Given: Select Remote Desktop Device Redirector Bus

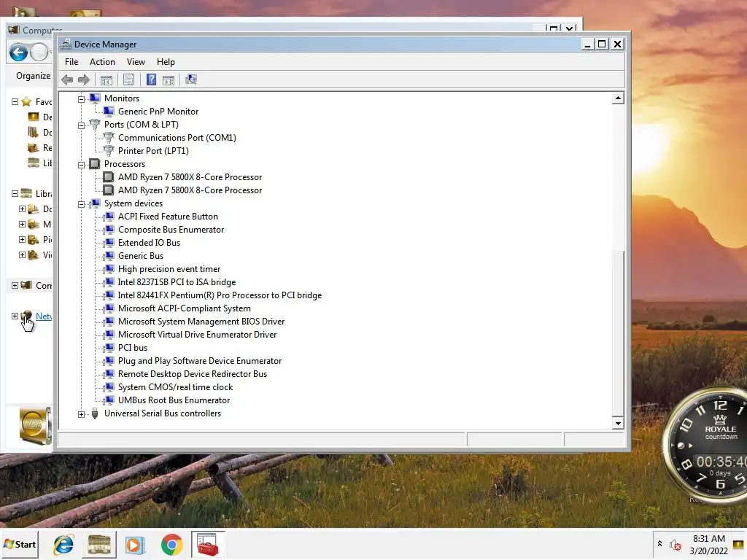Looking at the screenshot, I should click(x=193, y=374).
